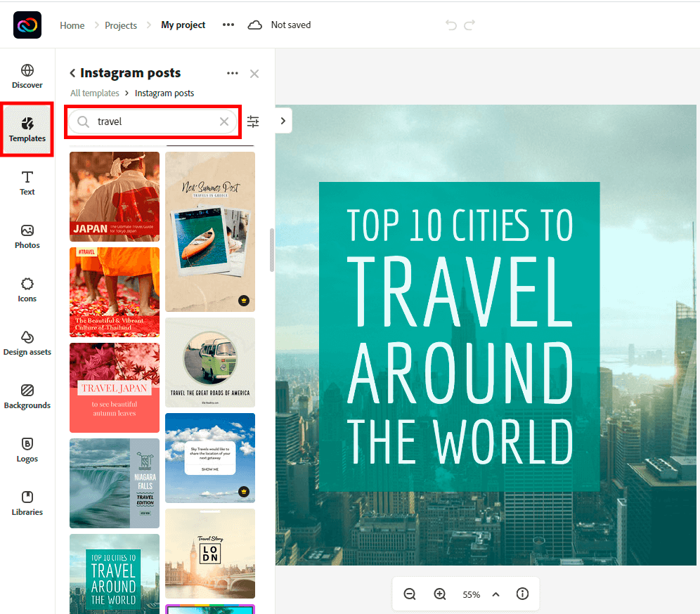Select TOP 10 CITIES TO canvas text
This screenshot has width=700, height=614.
coord(460,225)
